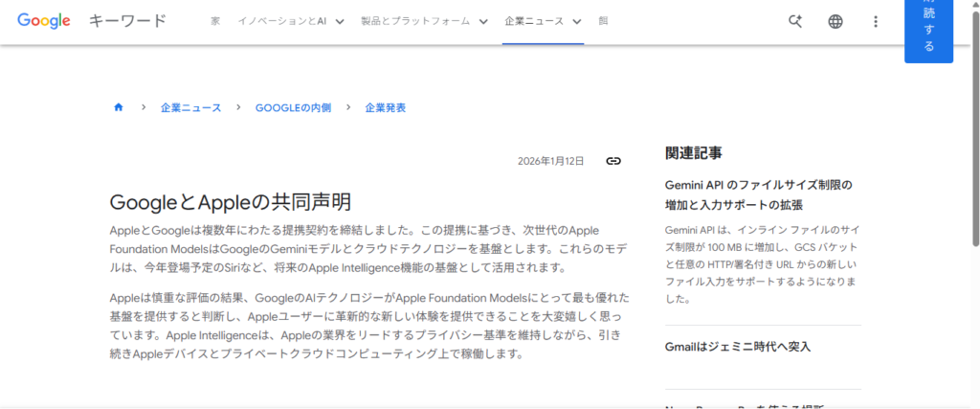
Task: Click the globe language icon
Action: click(835, 21)
